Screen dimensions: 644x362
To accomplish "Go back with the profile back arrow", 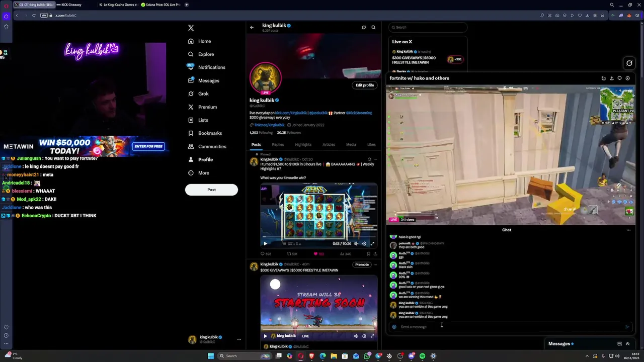I will [x=252, y=28].
